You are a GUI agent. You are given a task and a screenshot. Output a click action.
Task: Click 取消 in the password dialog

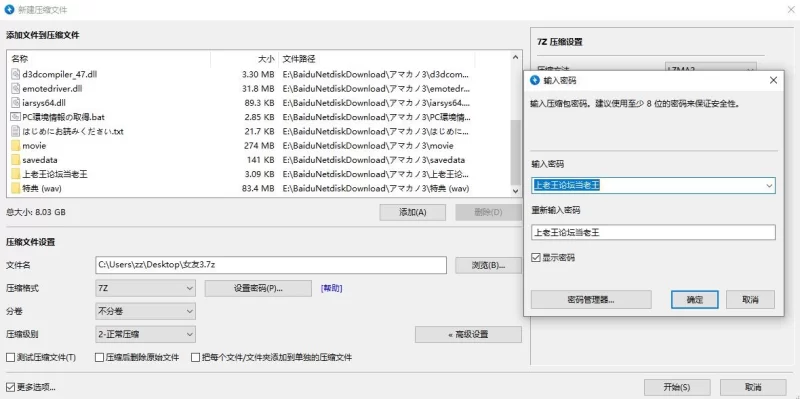pos(751,300)
